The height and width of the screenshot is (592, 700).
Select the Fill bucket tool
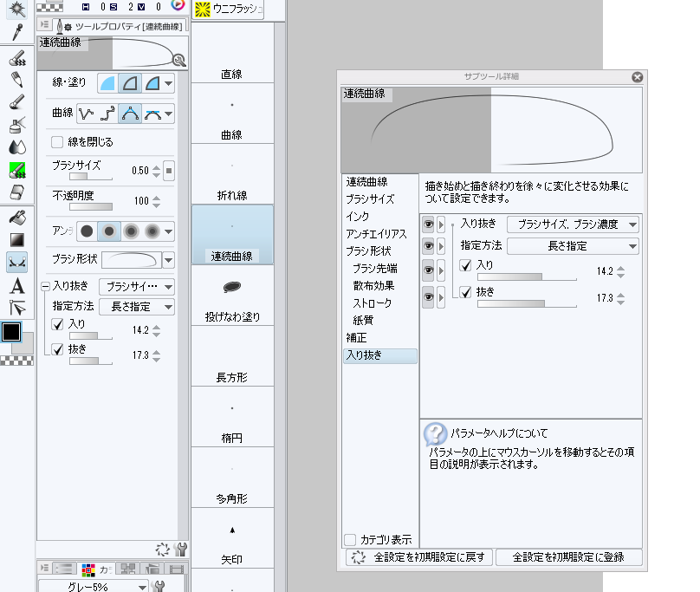(16, 217)
